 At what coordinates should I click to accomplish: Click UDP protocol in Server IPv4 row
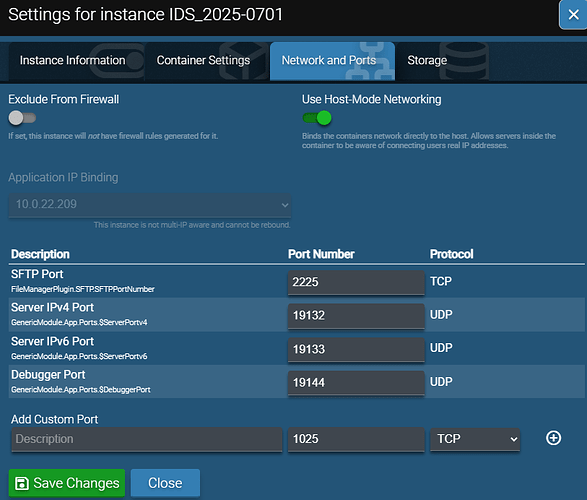(441, 314)
